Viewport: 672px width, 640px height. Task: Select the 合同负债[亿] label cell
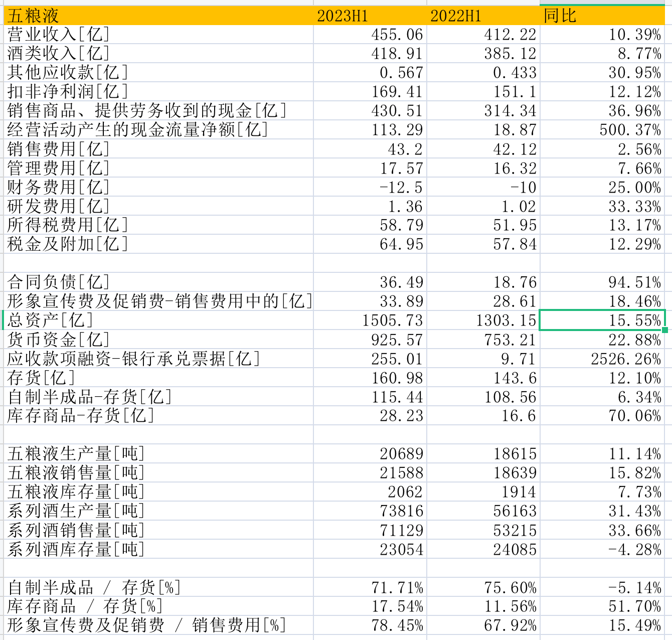pos(58,282)
